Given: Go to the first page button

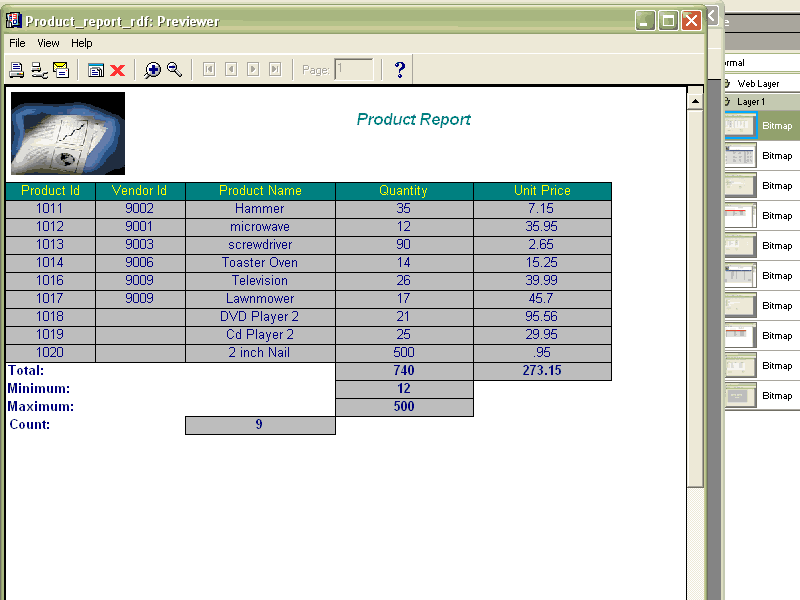Looking at the screenshot, I should pos(208,70).
